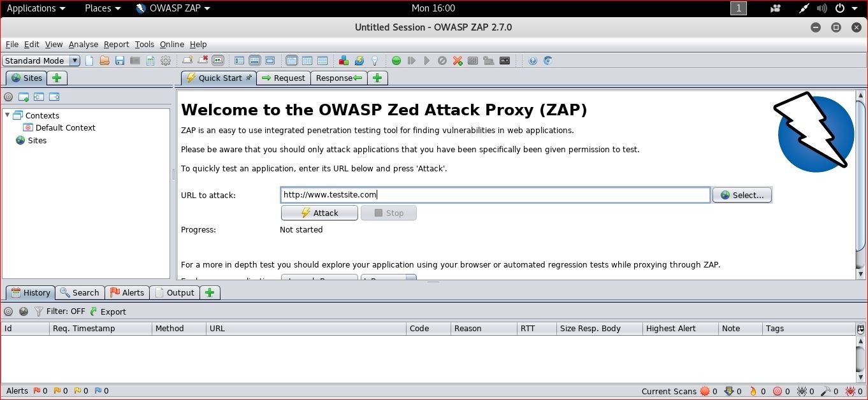The image size is (868, 400).
Task: Open the Alerts tab in bottom panel
Action: coord(127,292)
